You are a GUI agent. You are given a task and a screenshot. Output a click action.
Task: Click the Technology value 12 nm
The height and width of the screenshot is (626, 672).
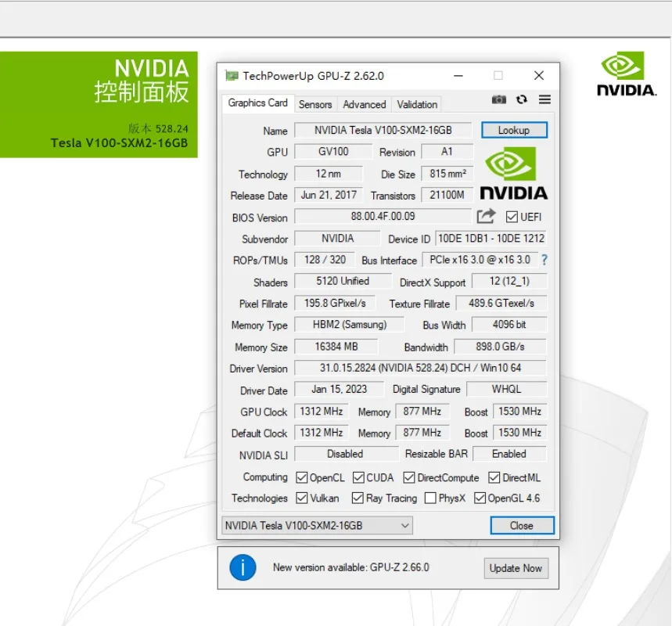[329, 174]
